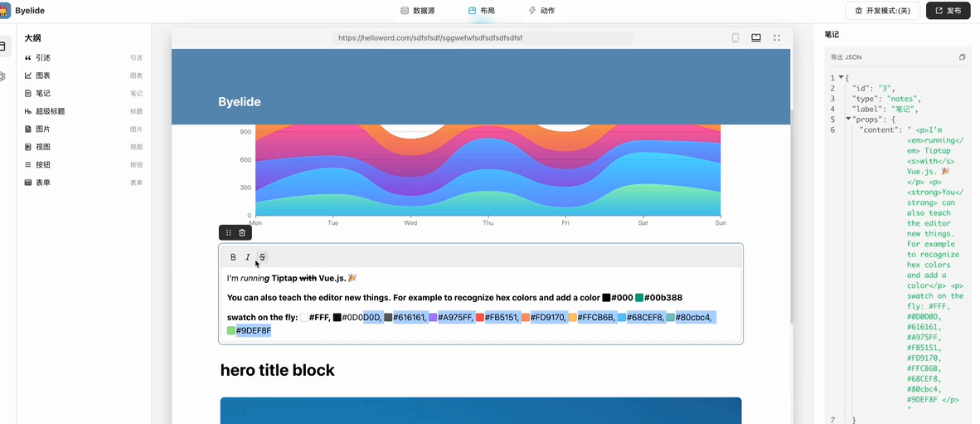The height and width of the screenshot is (424, 980).
Task: Select the 视图 view component
Action: click(x=83, y=147)
